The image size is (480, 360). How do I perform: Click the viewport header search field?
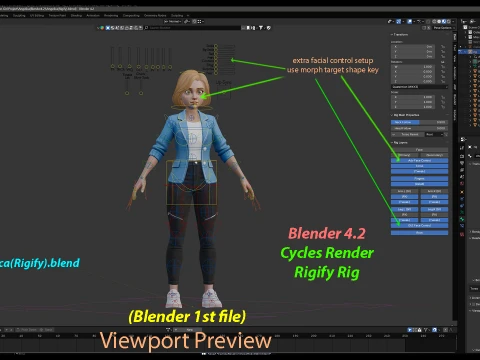[x=192, y=28]
